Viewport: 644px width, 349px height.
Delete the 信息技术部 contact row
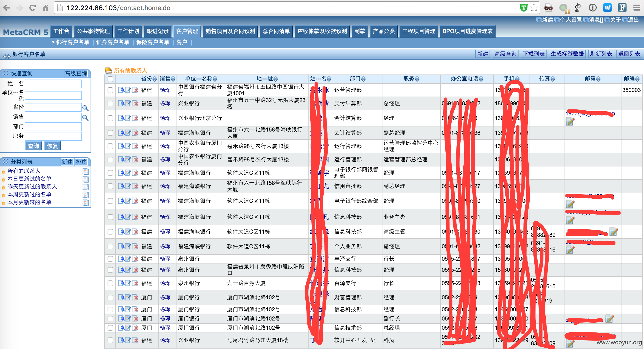point(135,327)
